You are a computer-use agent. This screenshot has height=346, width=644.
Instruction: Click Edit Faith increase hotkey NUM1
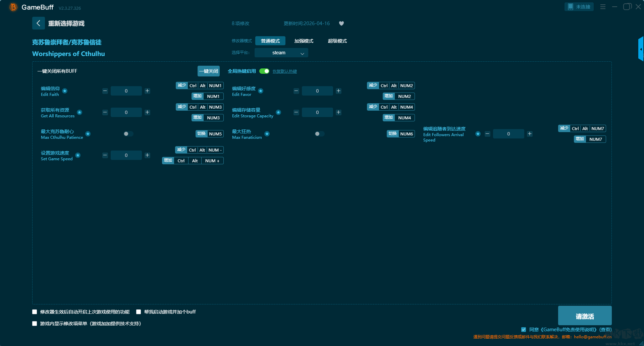click(208, 96)
